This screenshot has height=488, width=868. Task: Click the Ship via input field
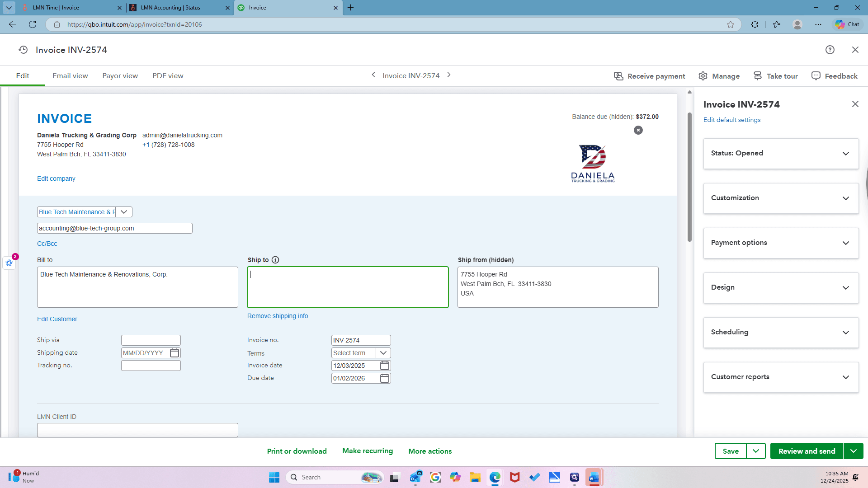pos(151,340)
